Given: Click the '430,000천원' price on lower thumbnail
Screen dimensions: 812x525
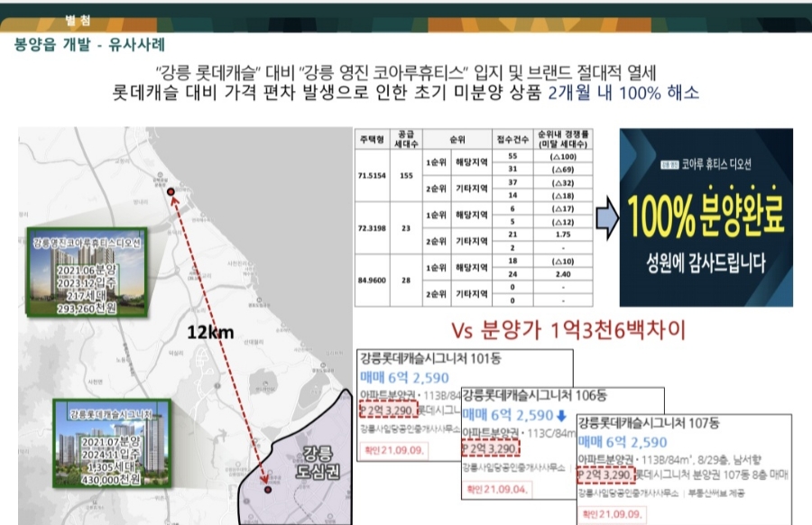Looking at the screenshot, I should (x=111, y=480).
